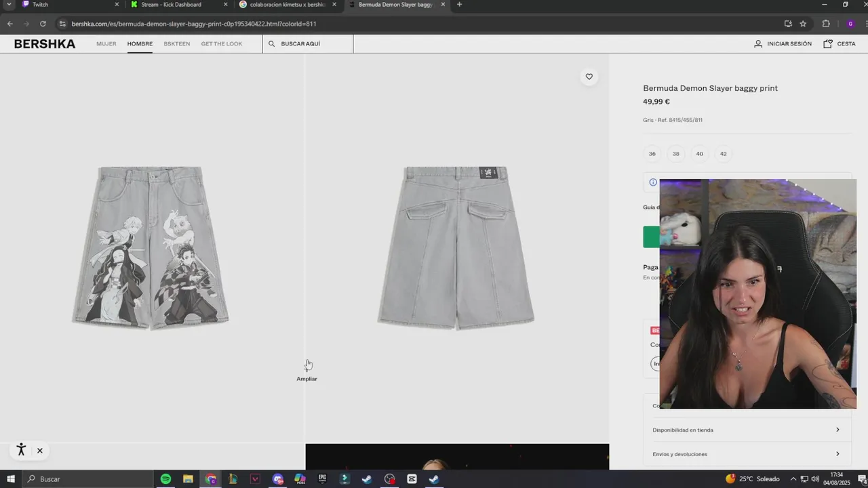
Task: Go back in browser history
Action: click(10, 24)
